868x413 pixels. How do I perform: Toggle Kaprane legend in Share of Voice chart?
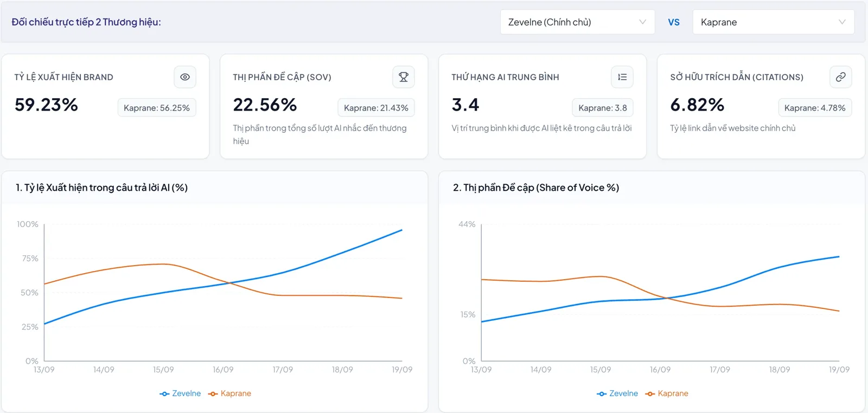point(667,393)
